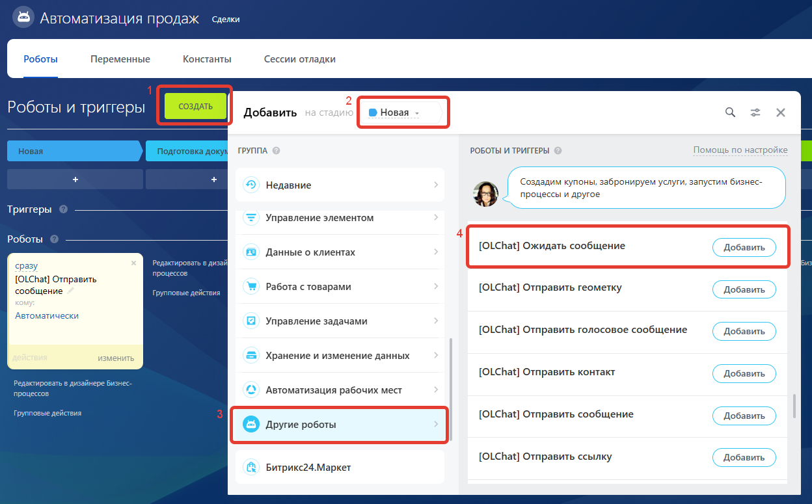Viewport: 812px width, 504px height.
Task: Click the robots list vertical scrollbar
Action: tap(794, 406)
